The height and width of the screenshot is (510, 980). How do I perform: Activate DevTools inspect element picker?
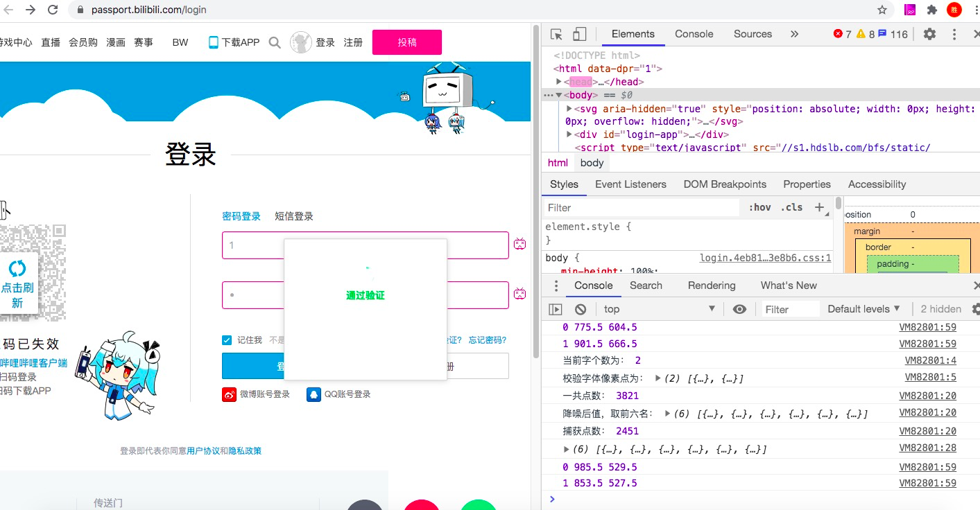coord(556,34)
